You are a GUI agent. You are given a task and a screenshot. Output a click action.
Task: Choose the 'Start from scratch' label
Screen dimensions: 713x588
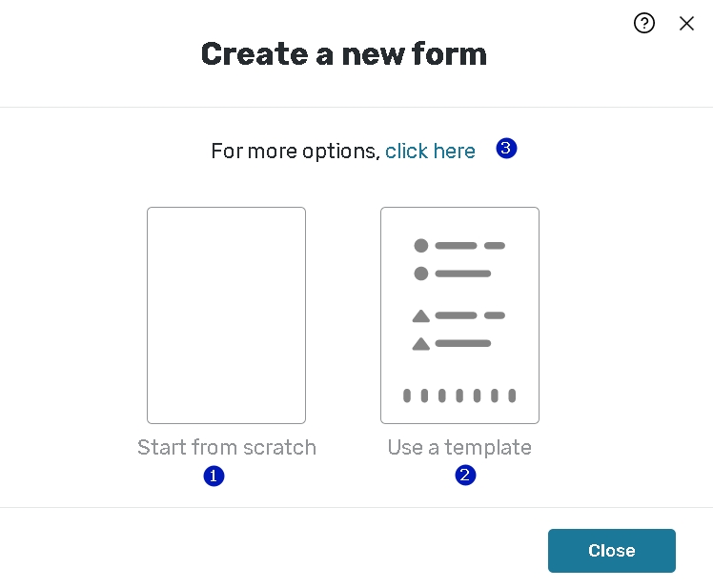pos(226,447)
